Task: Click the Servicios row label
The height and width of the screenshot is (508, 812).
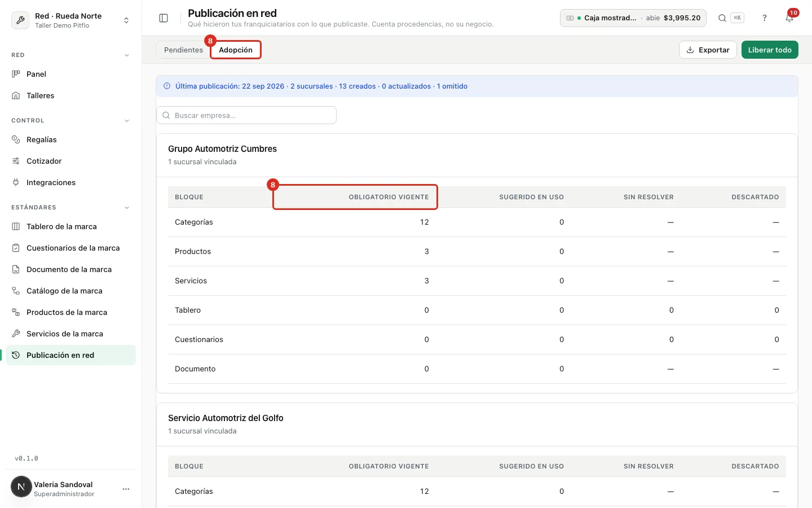Action: [191, 281]
